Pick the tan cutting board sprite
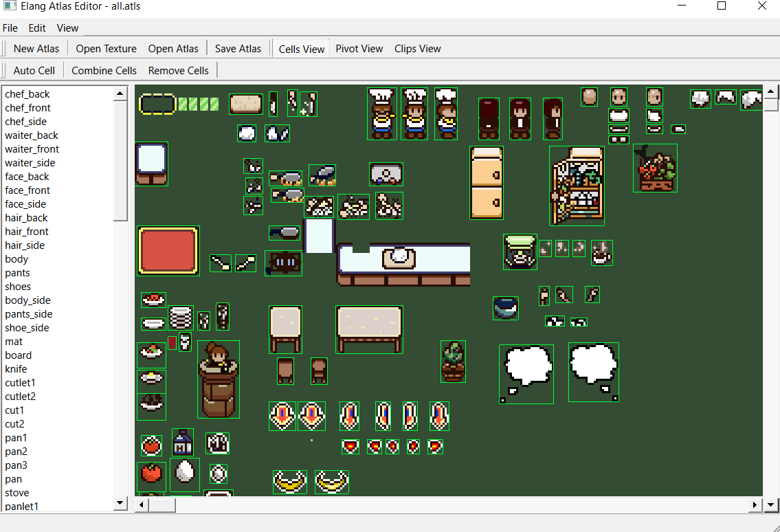The width and height of the screenshot is (780, 532). click(x=246, y=104)
